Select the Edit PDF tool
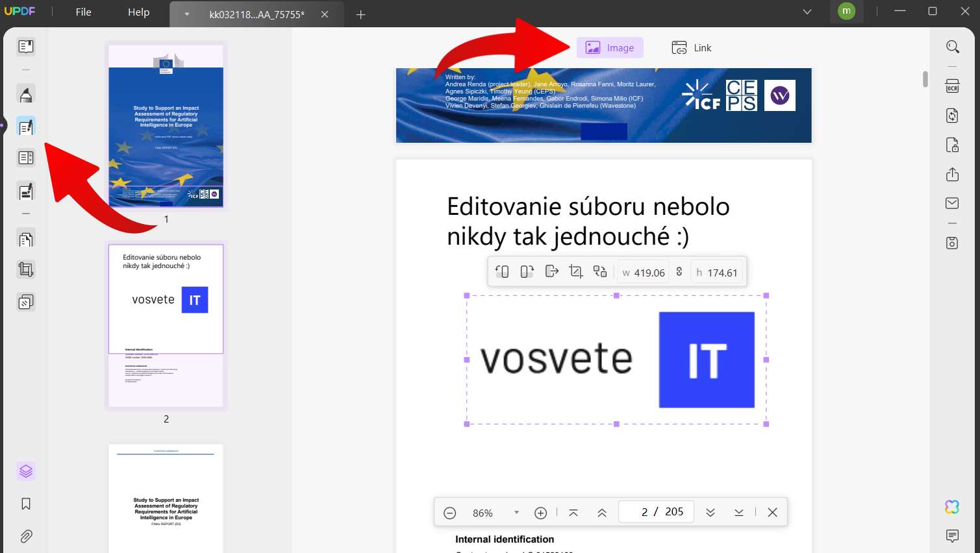980x553 pixels. point(26,127)
